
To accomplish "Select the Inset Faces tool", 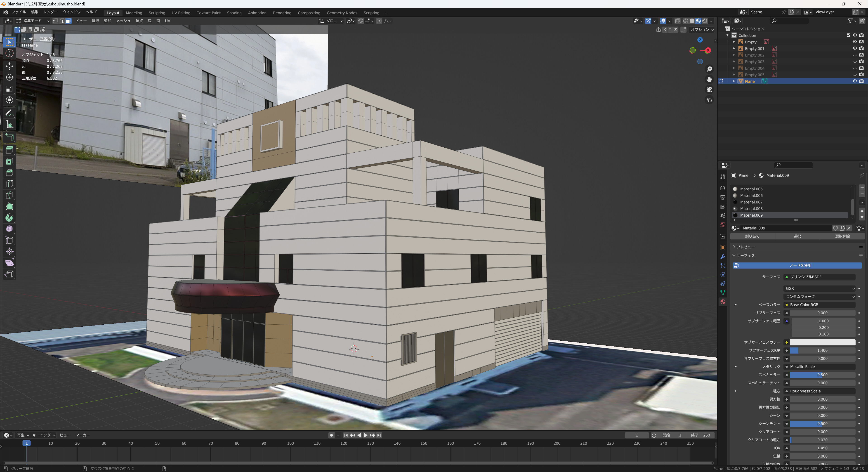I will tap(9, 161).
